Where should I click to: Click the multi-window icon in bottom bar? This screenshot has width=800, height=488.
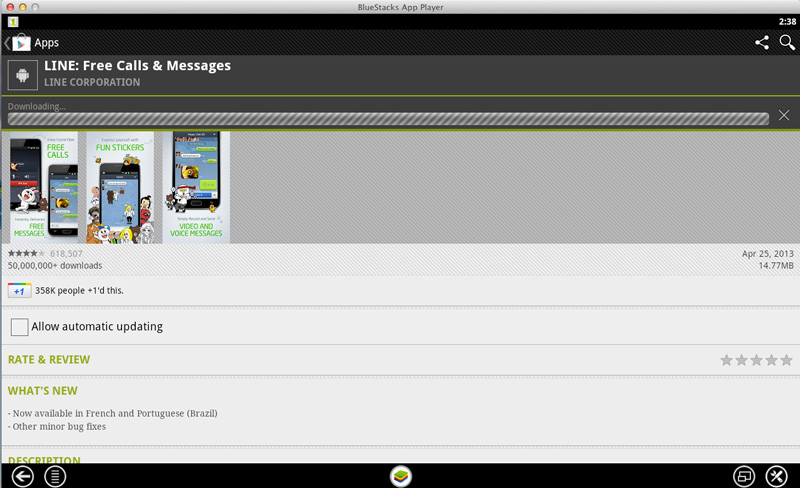coord(744,477)
